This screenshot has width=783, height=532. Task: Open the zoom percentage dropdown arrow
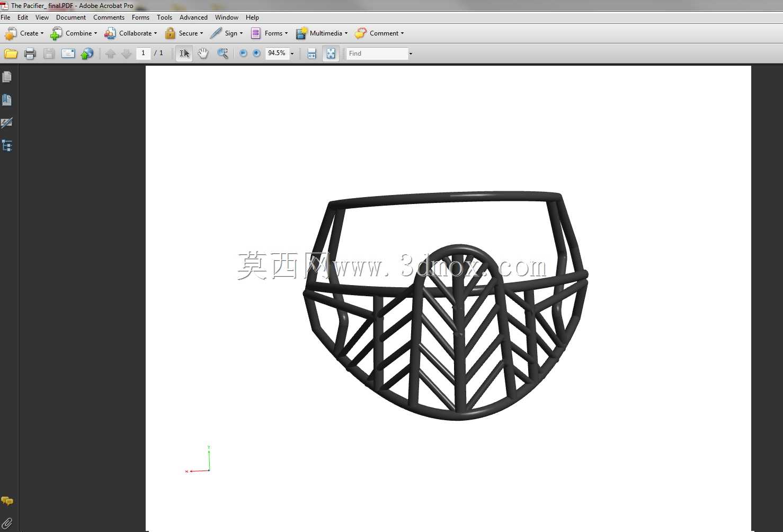[292, 54]
